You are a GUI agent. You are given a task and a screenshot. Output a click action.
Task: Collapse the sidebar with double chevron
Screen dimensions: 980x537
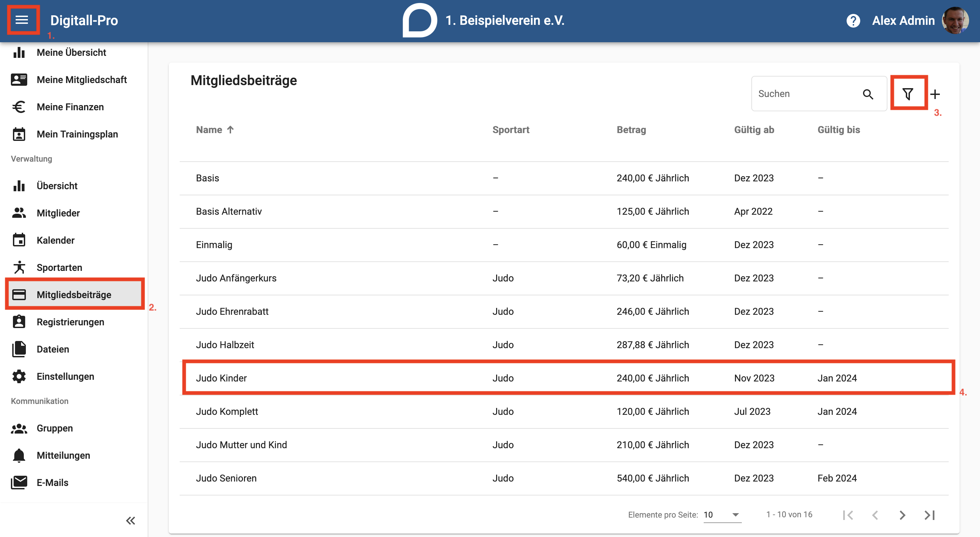pos(130,520)
